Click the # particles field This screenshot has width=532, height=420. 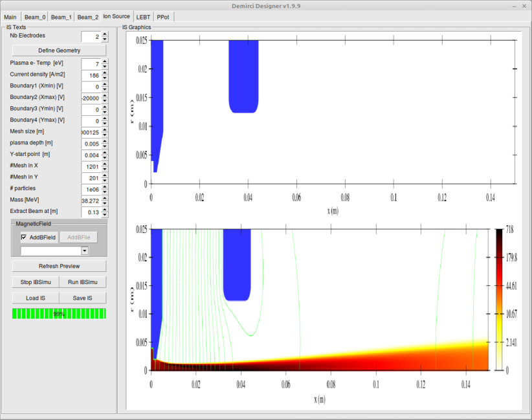tap(91, 190)
